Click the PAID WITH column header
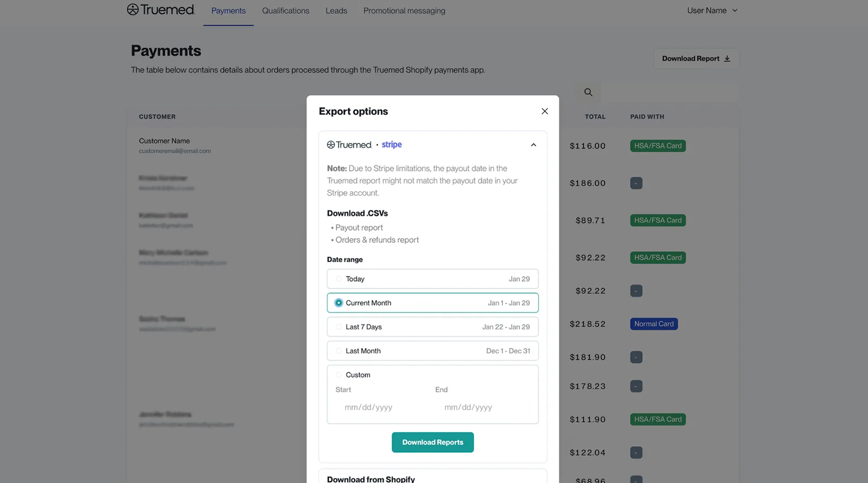The width and height of the screenshot is (868, 483). click(647, 117)
